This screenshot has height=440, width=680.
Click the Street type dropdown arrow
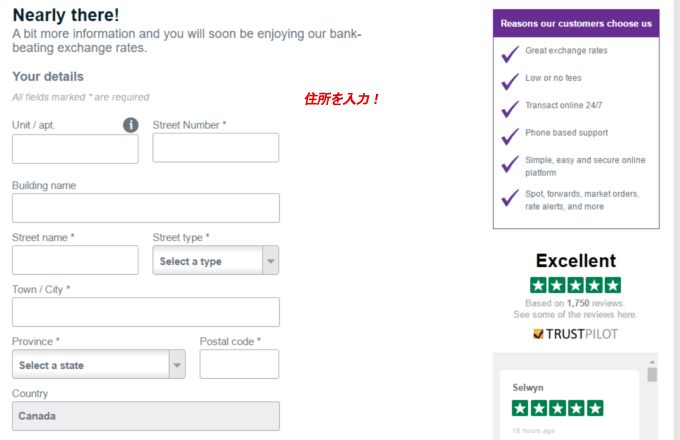270,261
